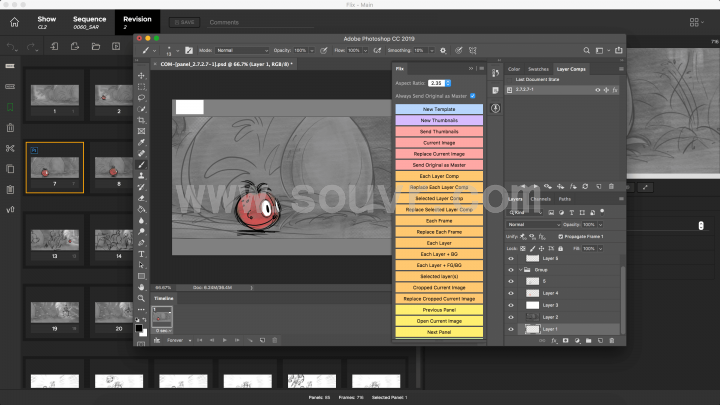This screenshot has height=405, width=720.
Task: Select the Lasso tool
Action: click(141, 98)
